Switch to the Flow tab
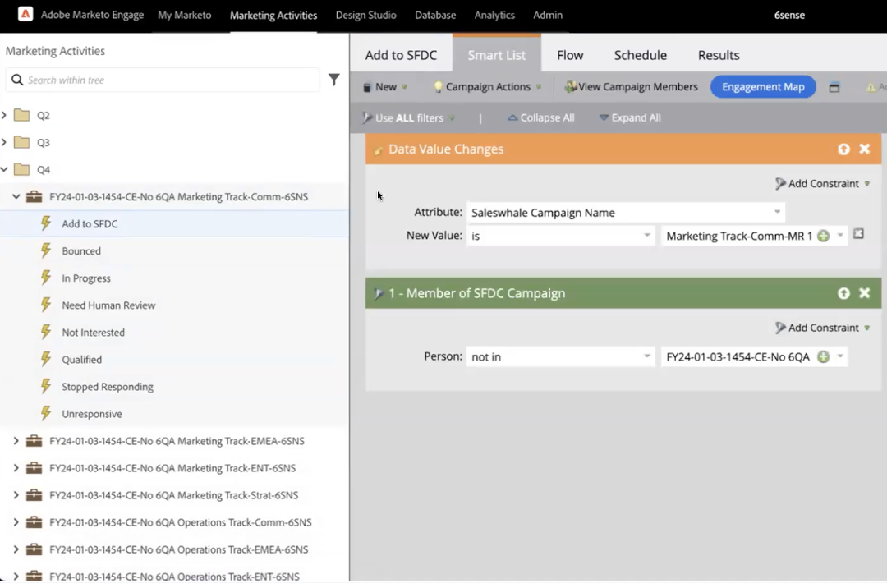The height and width of the screenshot is (588, 887). (x=570, y=55)
